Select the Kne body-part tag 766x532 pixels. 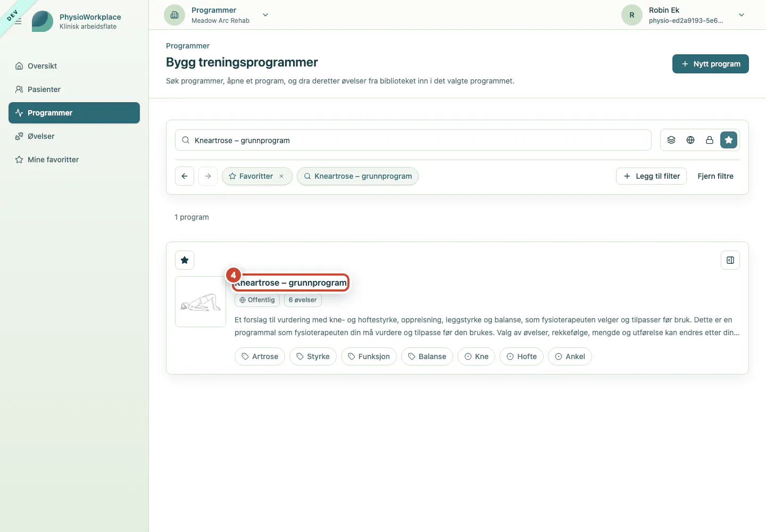tap(477, 356)
